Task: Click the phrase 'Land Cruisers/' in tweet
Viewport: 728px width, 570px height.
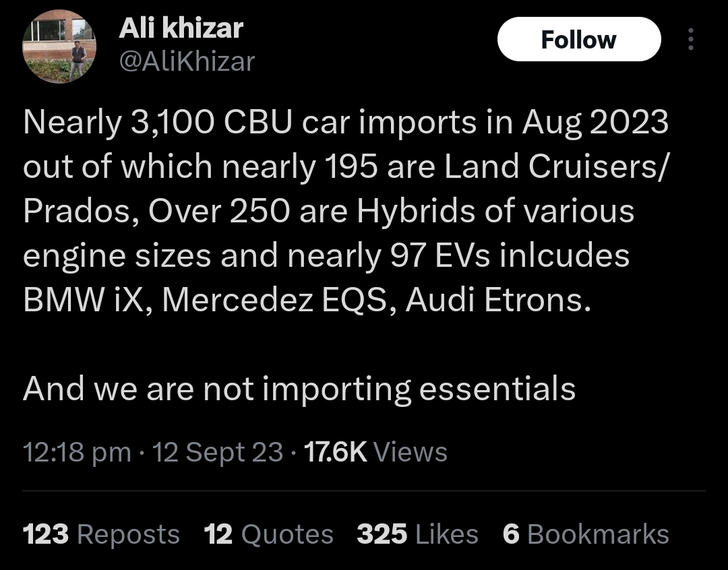Action: pyautogui.click(x=557, y=166)
